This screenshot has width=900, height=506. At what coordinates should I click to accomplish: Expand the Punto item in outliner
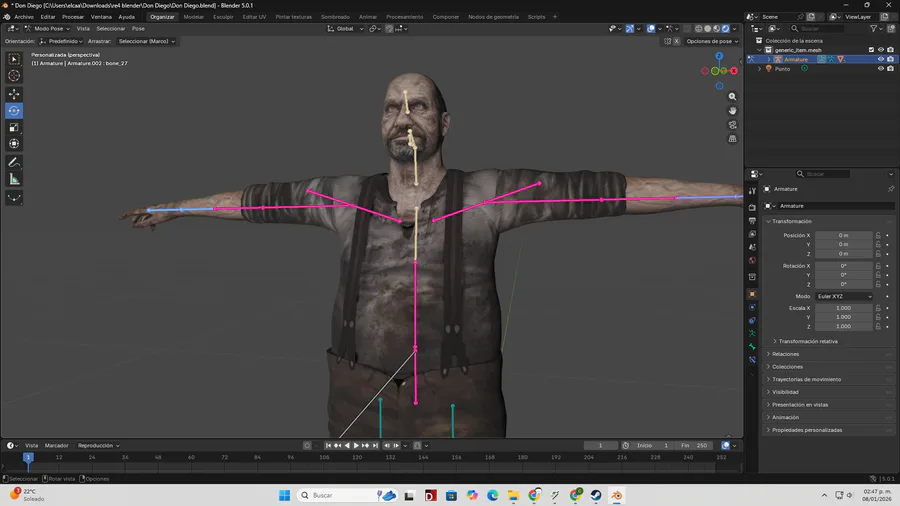760,68
